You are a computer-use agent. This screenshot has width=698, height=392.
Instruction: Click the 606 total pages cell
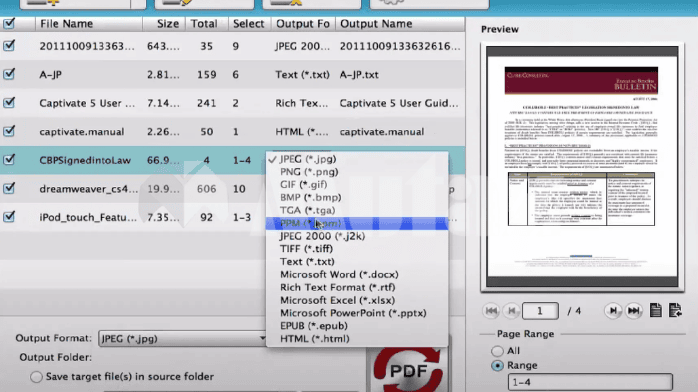(x=206, y=189)
